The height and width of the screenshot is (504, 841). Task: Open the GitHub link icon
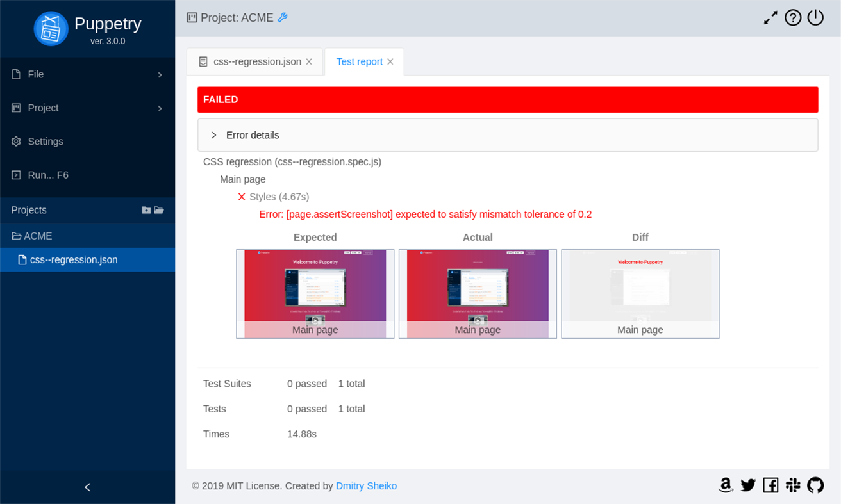(815, 485)
